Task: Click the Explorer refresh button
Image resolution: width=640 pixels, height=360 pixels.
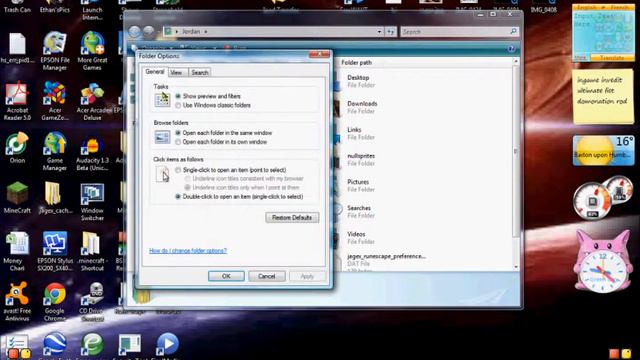Action: [391, 31]
